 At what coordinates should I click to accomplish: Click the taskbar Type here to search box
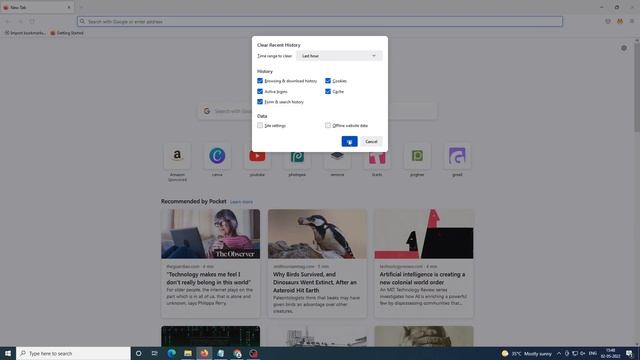point(73,353)
